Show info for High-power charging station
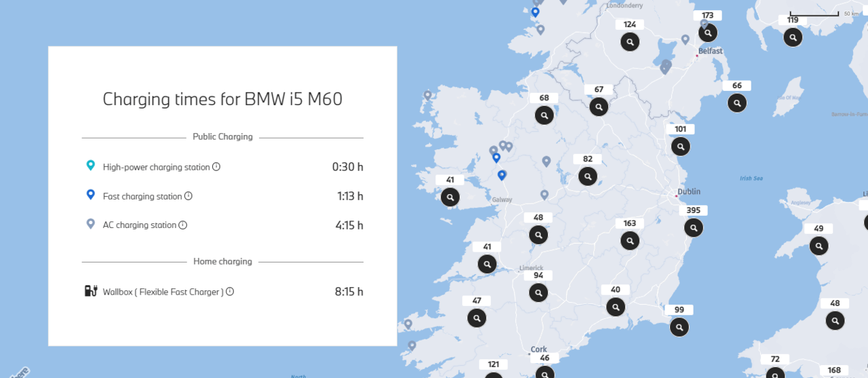This screenshot has width=868, height=378. pyautogui.click(x=216, y=166)
